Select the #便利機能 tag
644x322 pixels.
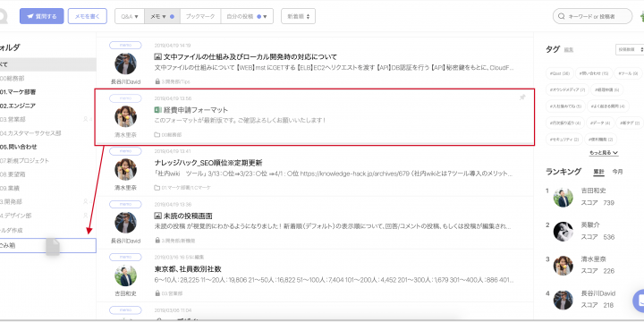click(600, 140)
